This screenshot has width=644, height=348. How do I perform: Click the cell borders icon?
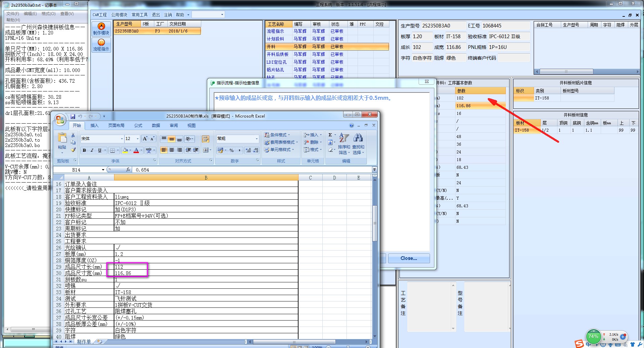coord(112,150)
